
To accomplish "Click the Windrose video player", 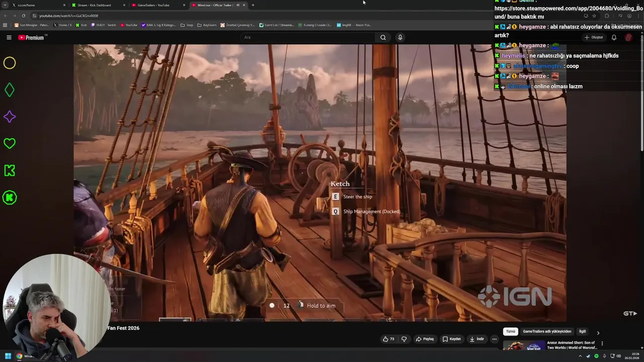I will [320, 183].
